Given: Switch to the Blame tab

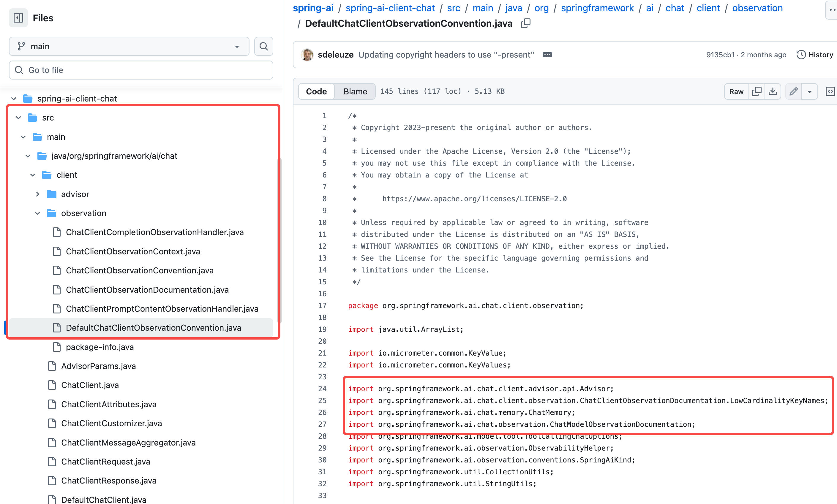Looking at the screenshot, I should (x=355, y=91).
